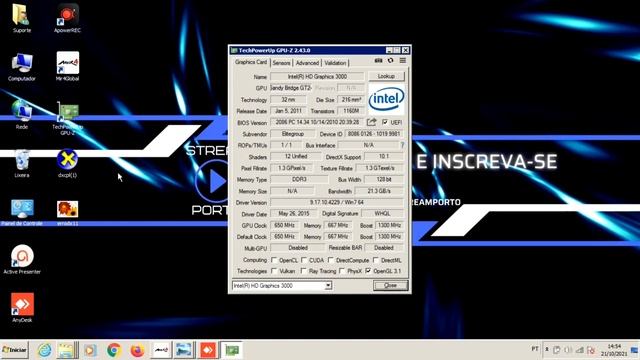Open the Iniciar start menu button
The width and height of the screenshot is (640, 360).
pyautogui.click(x=14, y=350)
